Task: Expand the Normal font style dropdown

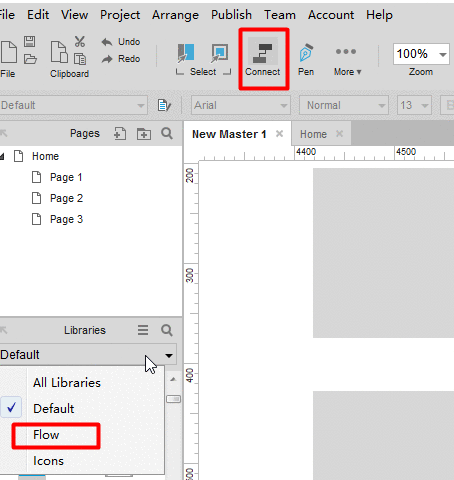Action: click(344, 105)
